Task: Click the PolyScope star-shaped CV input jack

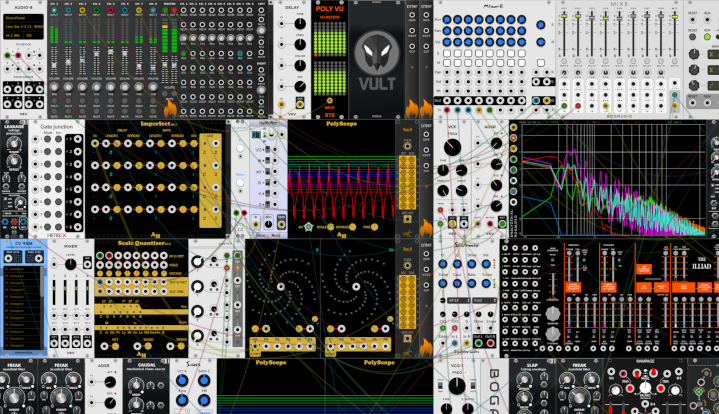Action: pyautogui.click(x=308, y=227)
